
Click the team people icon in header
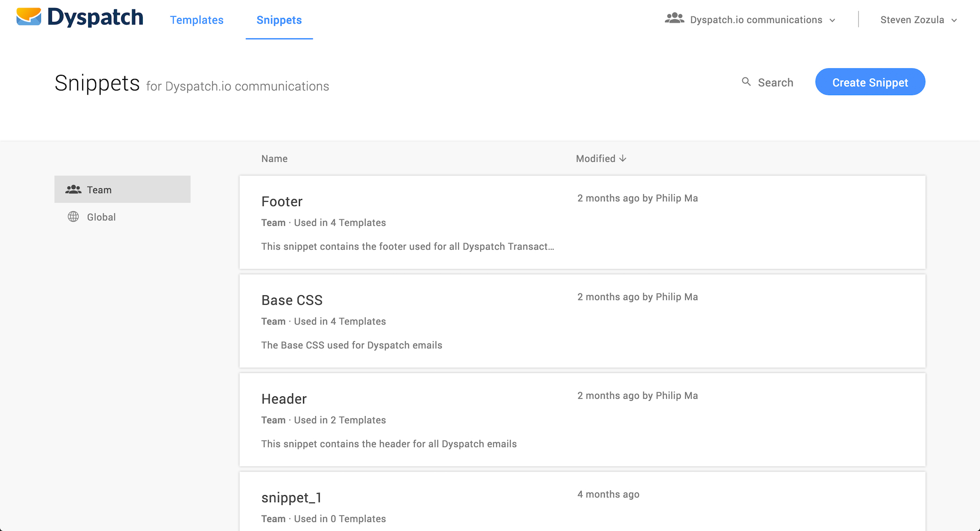(x=675, y=19)
